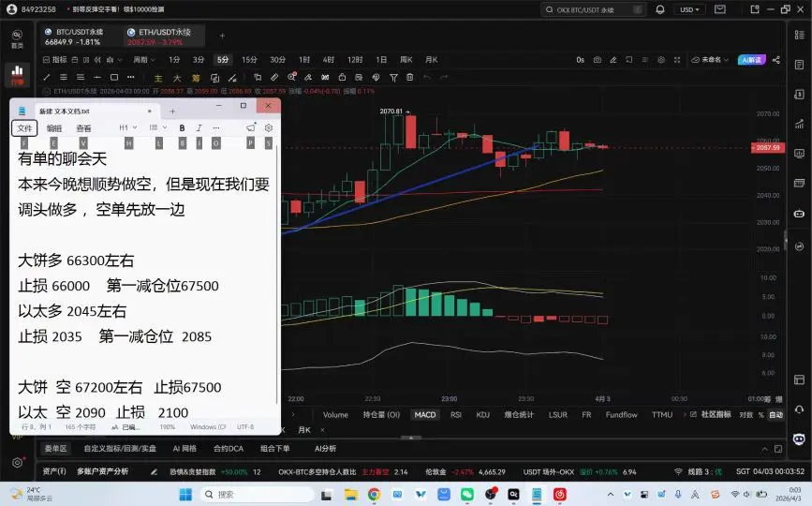
Task: Enter fullscreen chart mode
Action: pyautogui.click(x=677, y=60)
